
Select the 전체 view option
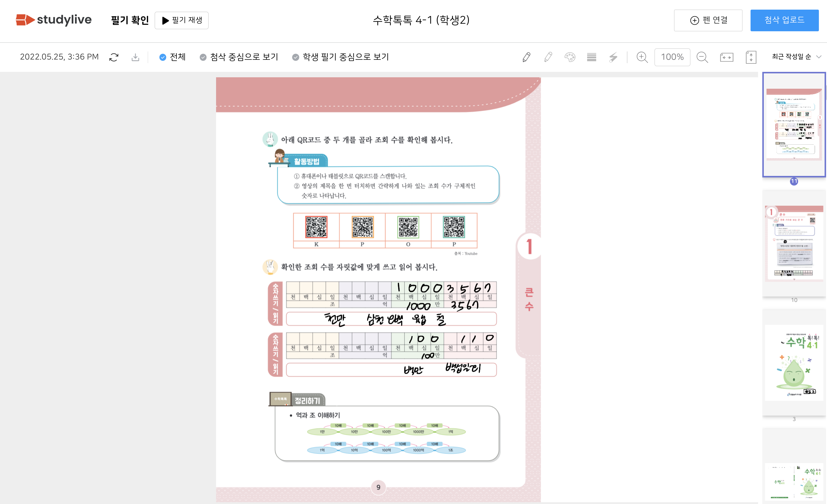pos(172,57)
